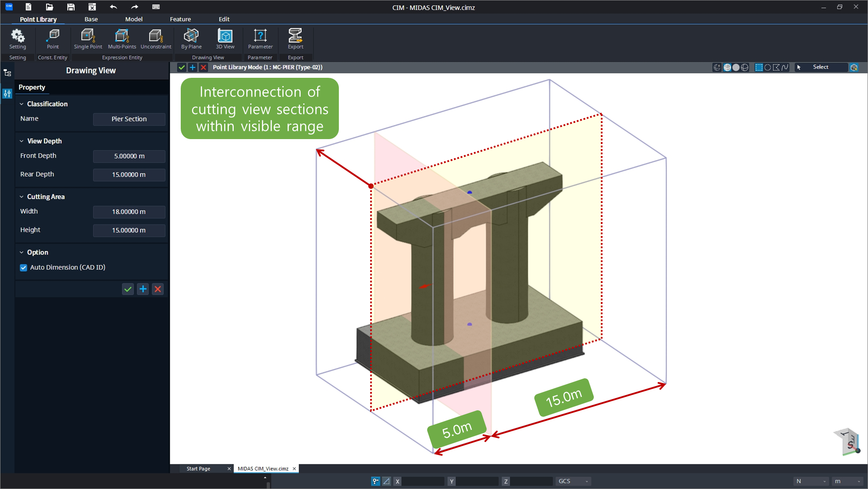Open the tree view sidebar icon

pos(7,73)
